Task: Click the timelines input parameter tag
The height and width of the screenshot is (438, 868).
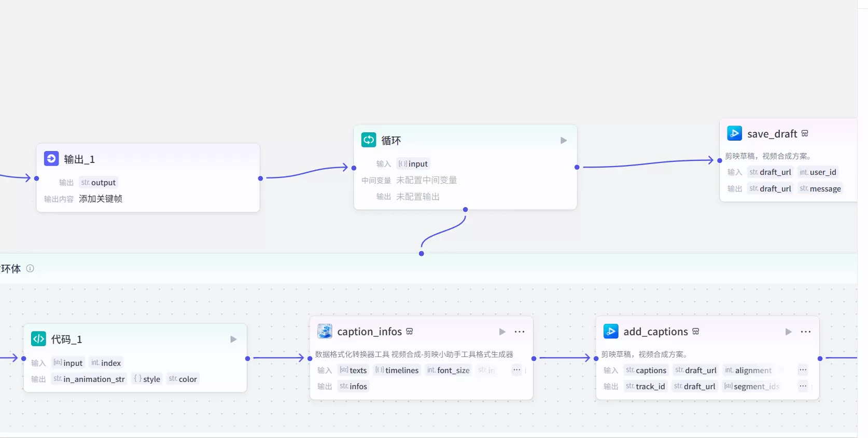Action: pos(397,370)
